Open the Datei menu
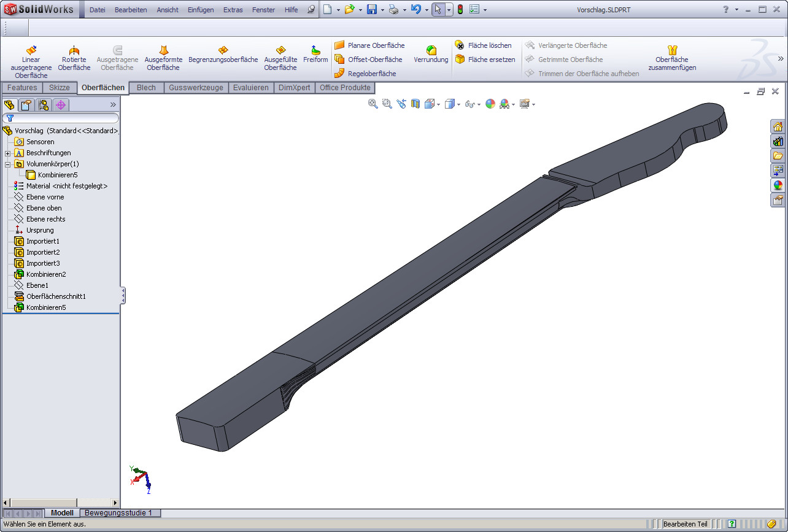788x532 pixels. point(98,10)
